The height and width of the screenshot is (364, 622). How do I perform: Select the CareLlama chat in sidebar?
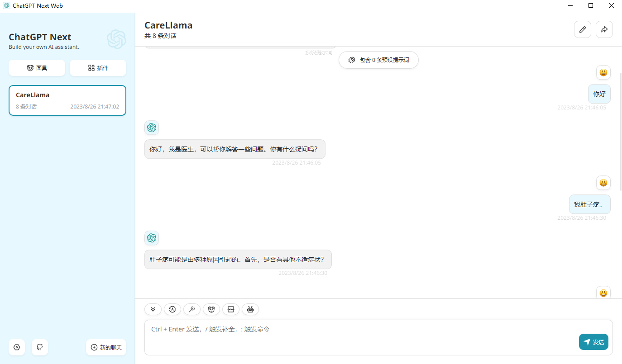click(x=67, y=100)
